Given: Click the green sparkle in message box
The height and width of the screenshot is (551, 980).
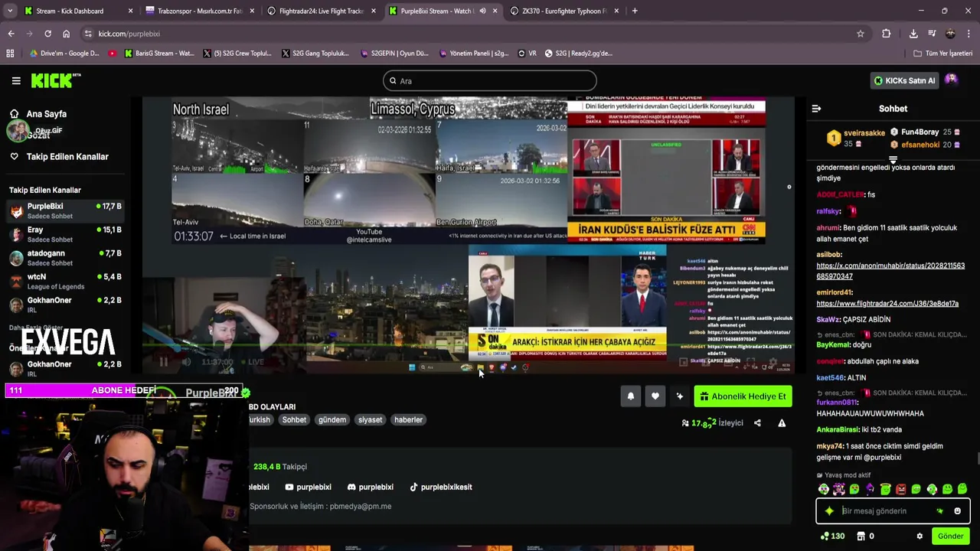Looking at the screenshot, I should (x=829, y=511).
